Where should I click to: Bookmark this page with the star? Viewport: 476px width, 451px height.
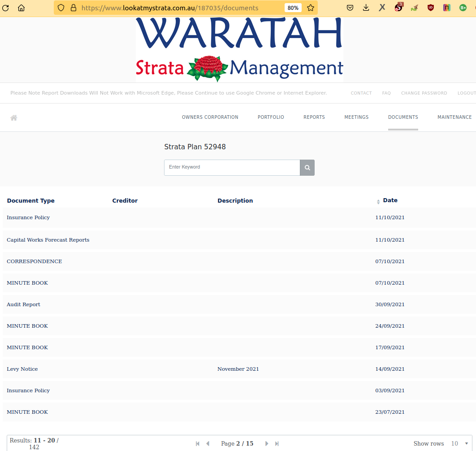tap(310, 8)
